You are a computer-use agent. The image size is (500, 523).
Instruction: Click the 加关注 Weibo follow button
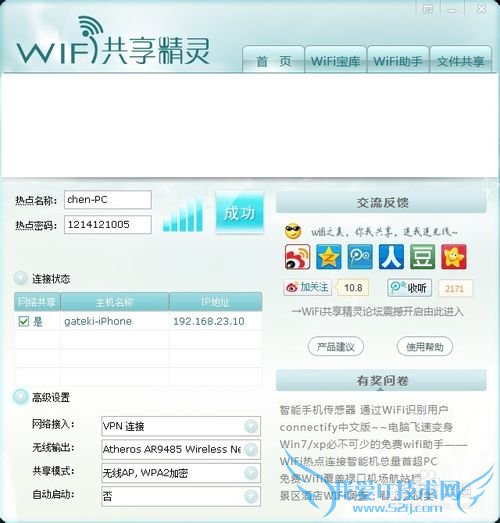pyautogui.click(x=308, y=287)
